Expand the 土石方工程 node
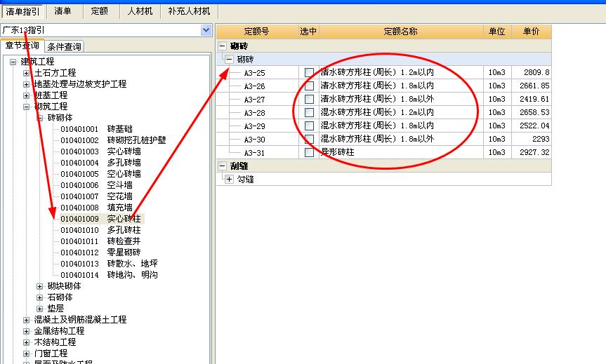 (26, 73)
